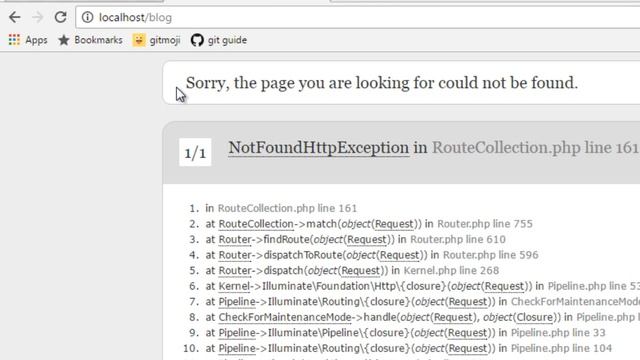Click the Closure link in row 8
The width and height of the screenshot is (640, 360).
535,317
